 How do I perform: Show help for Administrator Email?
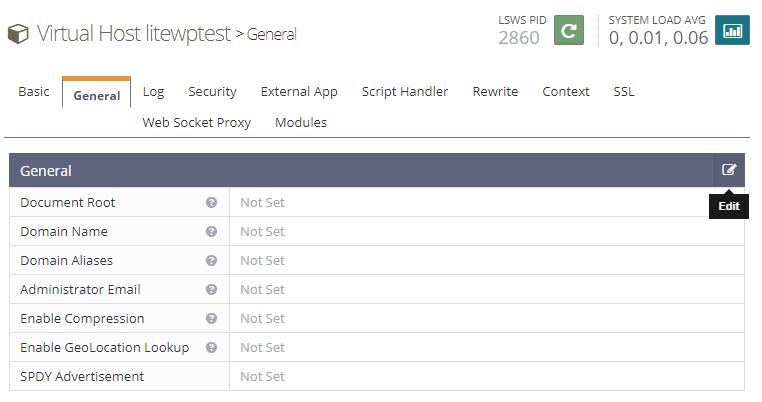211,289
